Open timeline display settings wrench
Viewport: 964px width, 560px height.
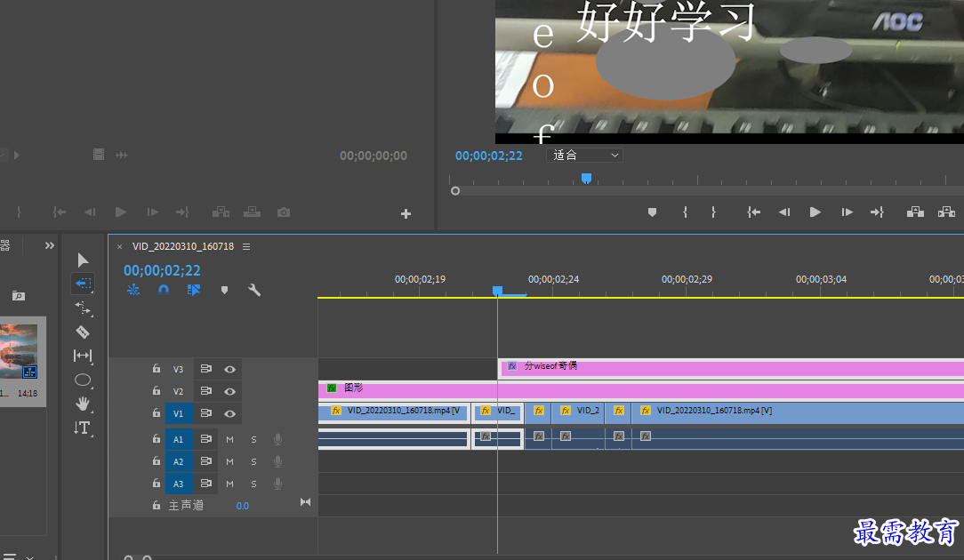[x=254, y=290]
